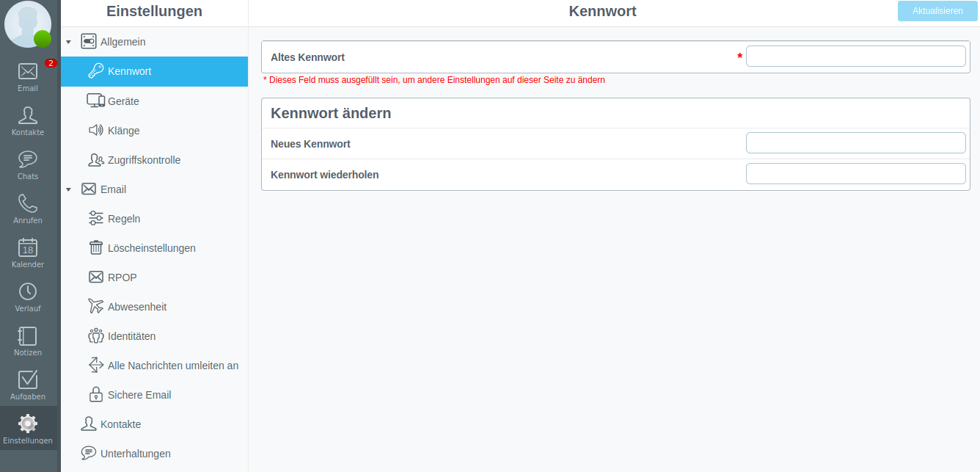
Task: Open Klänge sound settings
Action: (123, 131)
